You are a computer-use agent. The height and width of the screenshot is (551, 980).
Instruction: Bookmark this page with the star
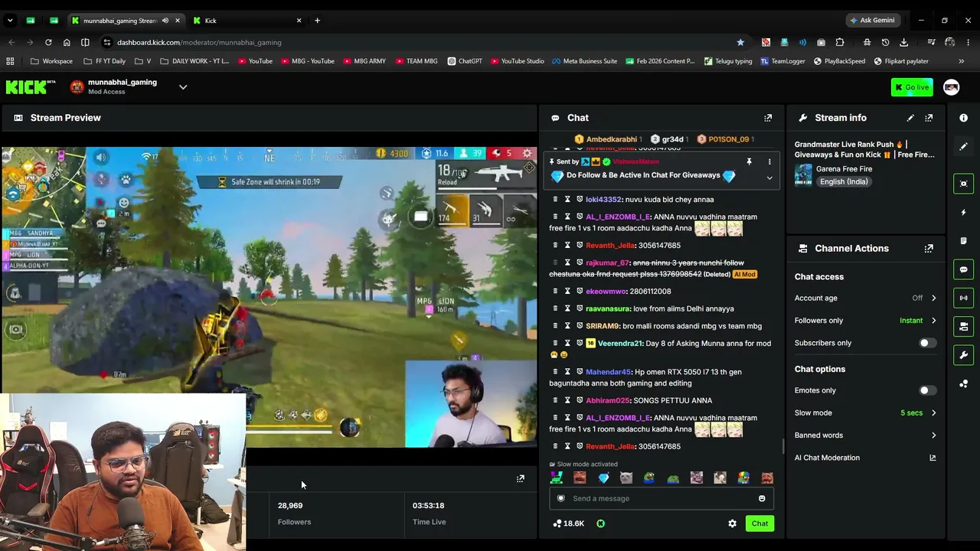tap(740, 42)
